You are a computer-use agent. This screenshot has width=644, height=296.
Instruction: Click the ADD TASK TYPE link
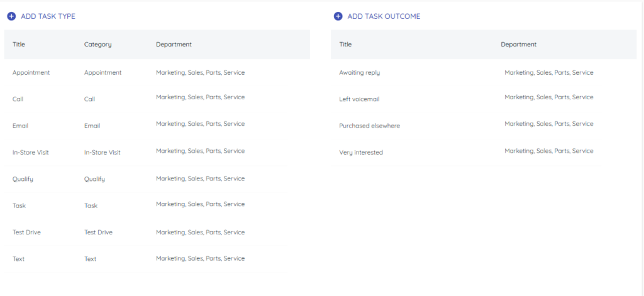(48, 16)
